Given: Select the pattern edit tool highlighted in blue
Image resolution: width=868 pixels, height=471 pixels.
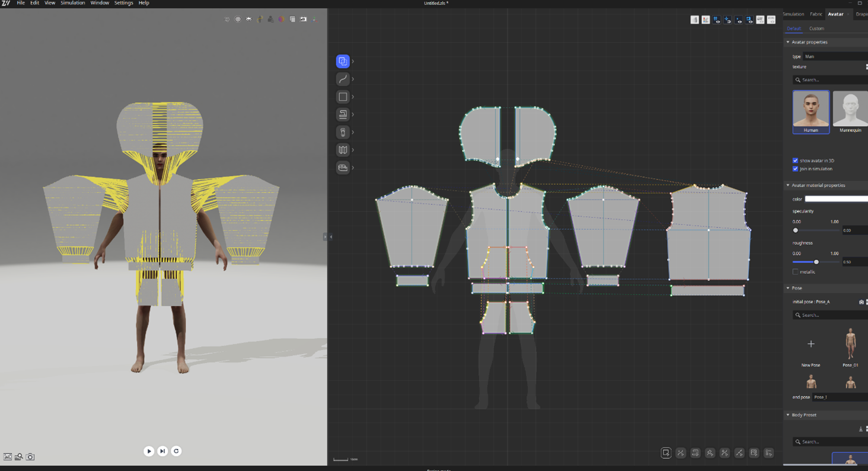Looking at the screenshot, I should tap(343, 61).
